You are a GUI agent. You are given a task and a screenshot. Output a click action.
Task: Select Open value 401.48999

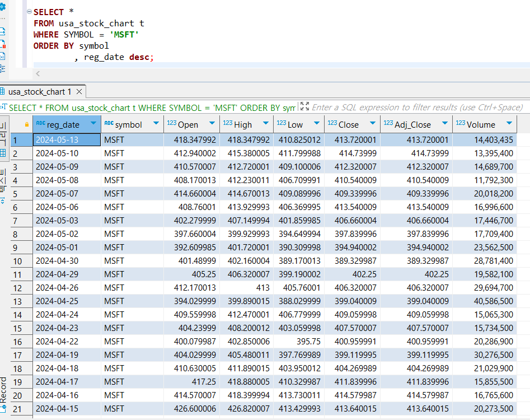pyautogui.click(x=191, y=261)
